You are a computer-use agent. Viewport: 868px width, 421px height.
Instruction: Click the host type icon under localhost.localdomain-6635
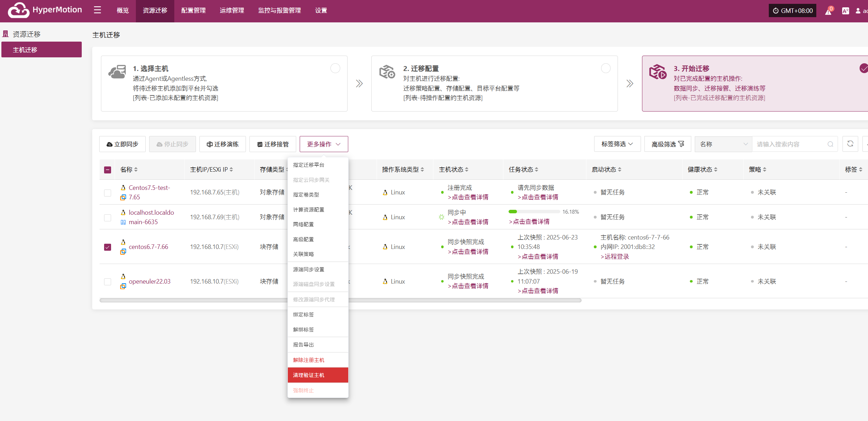pos(123,222)
